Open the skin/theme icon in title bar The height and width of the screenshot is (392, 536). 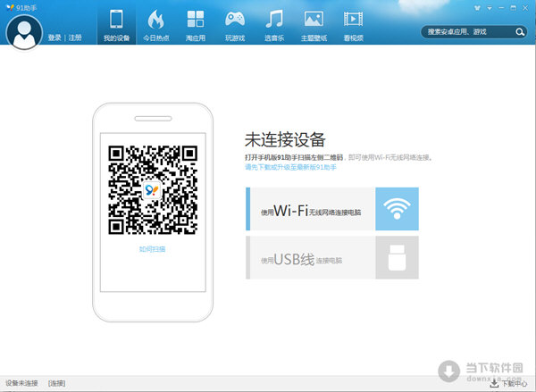click(477, 7)
